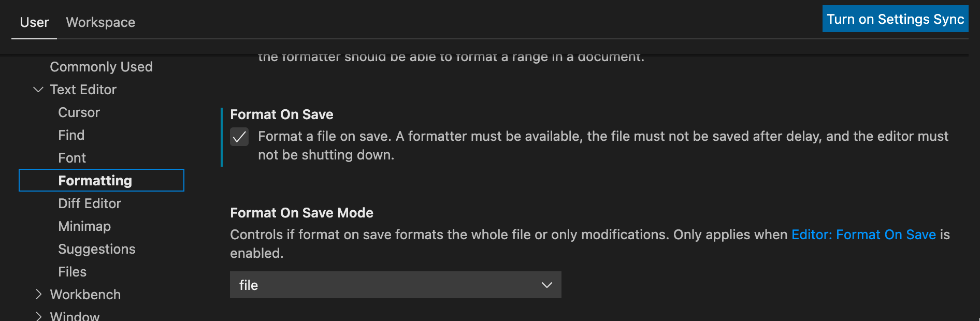The width and height of the screenshot is (980, 321).
Task: Turn on Settings Sync button
Action: [895, 19]
